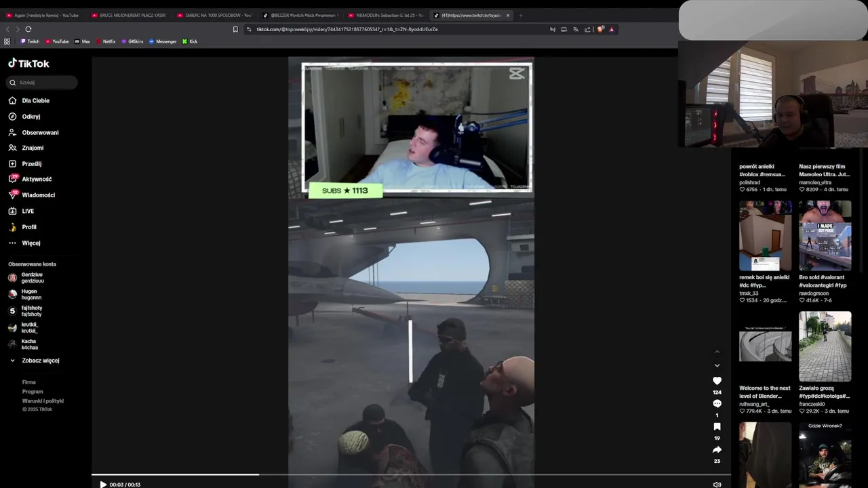The width and height of the screenshot is (868, 488).
Task: Open 'Bro sold #valorant' video thumbnail
Action: tap(825, 236)
